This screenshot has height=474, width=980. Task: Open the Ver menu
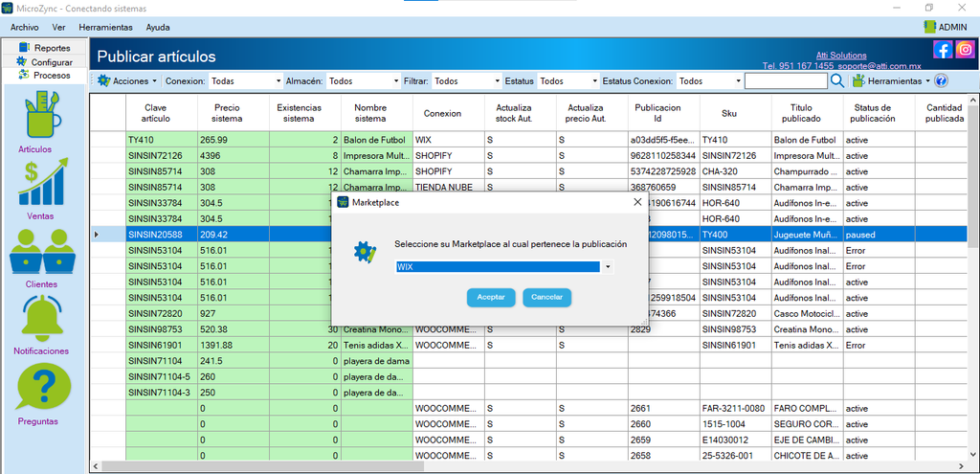tap(58, 28)
